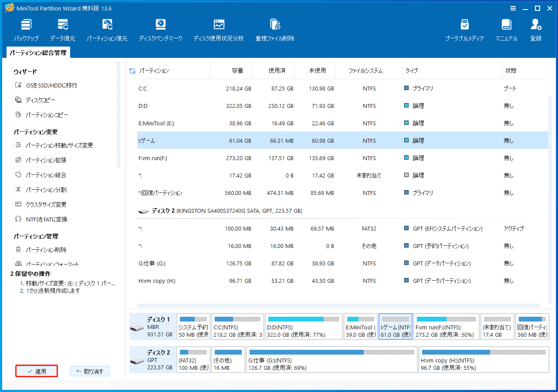The height and width of the screenshot is (392, 558).
Task: Sort by 未使用 column header
Action: point(317,70)
